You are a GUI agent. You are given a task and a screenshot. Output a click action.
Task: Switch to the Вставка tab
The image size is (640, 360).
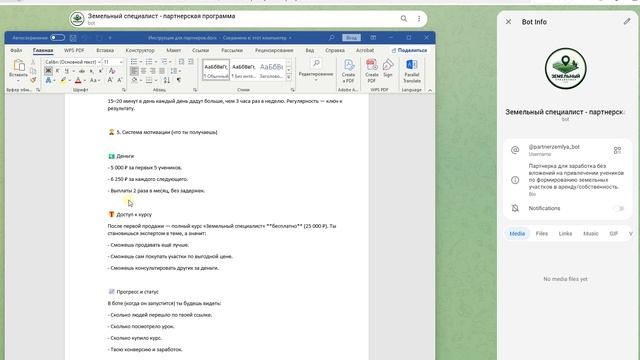point(105,50)
